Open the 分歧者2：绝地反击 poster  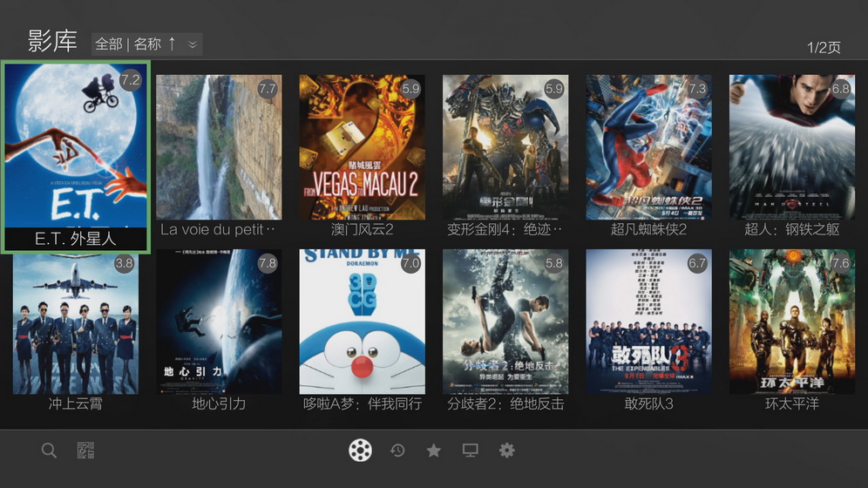505,322
